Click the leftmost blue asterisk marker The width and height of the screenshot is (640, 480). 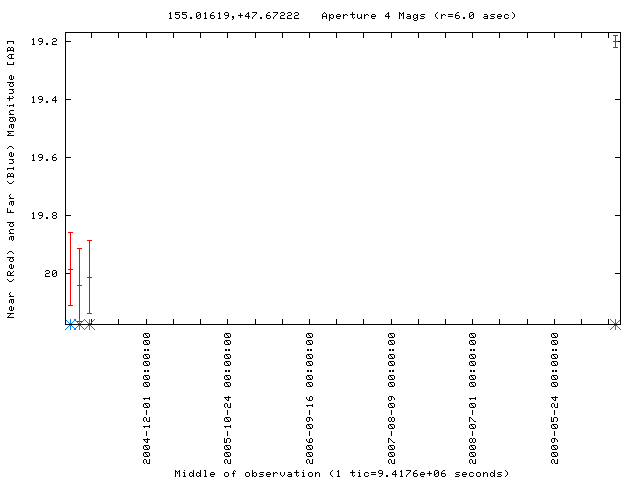pos(70,325)
